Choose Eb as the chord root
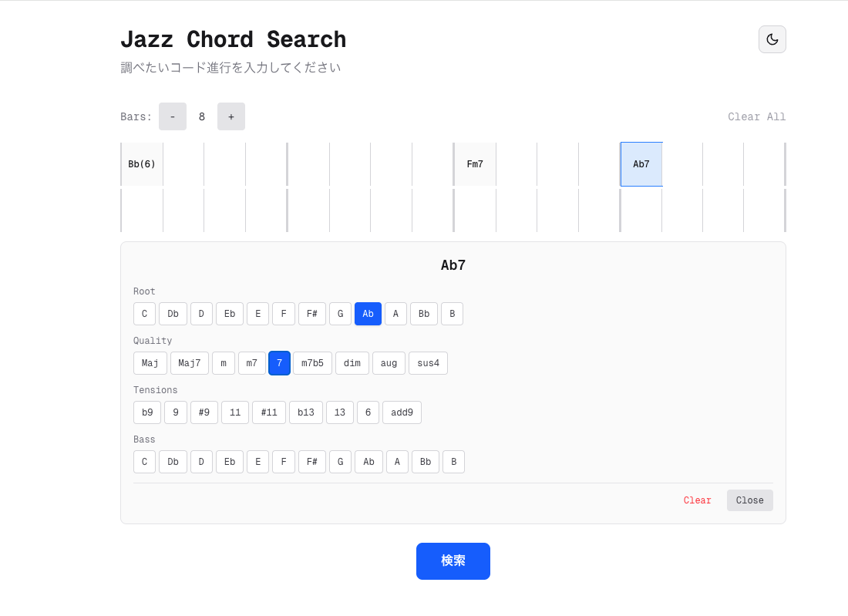The width and height of the screenshot is (848, 616). pyautogui.click(x=230, y=314)
